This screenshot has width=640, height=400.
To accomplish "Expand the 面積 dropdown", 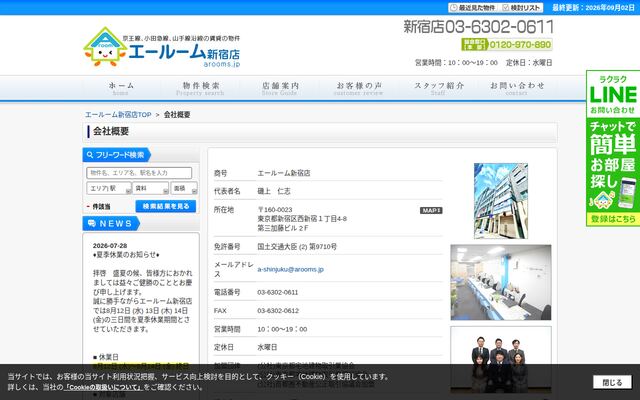I will (184, 188).
